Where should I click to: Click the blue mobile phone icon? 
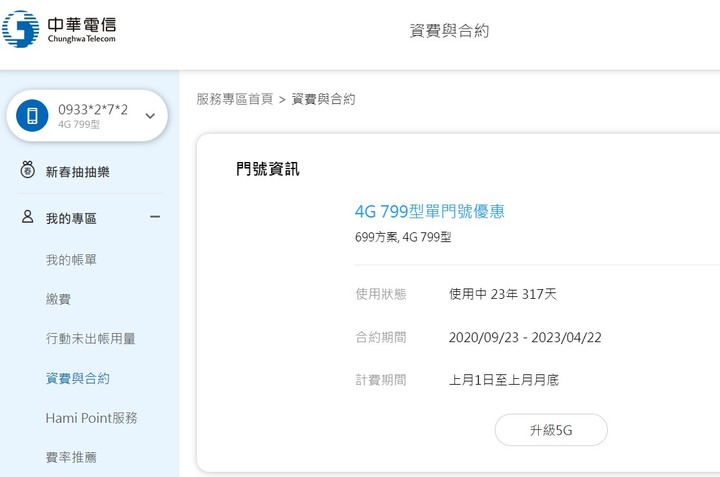click(x=32, y=115)
